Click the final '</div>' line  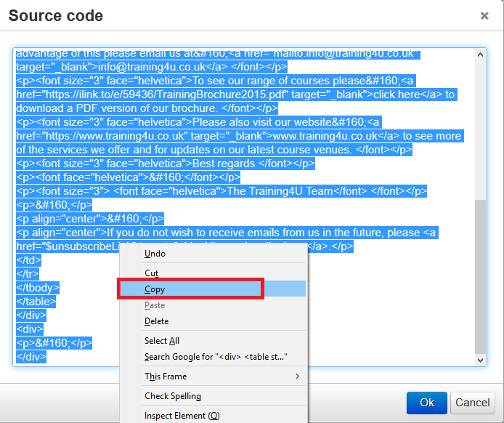(x=31, y=357)
